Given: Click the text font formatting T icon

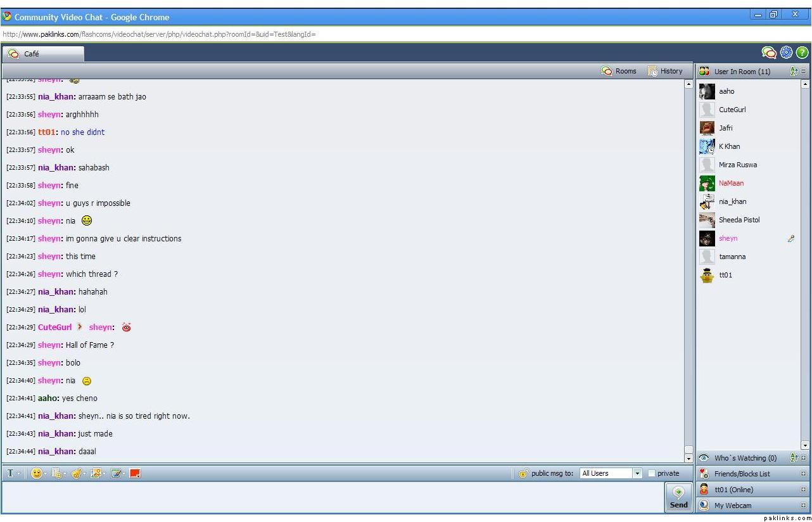Looking at the screenshot, I should tap(11, 473).
